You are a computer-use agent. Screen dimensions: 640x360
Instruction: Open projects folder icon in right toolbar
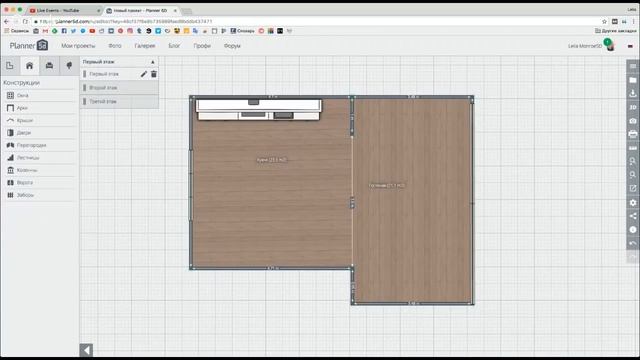(x=633, y=80)
